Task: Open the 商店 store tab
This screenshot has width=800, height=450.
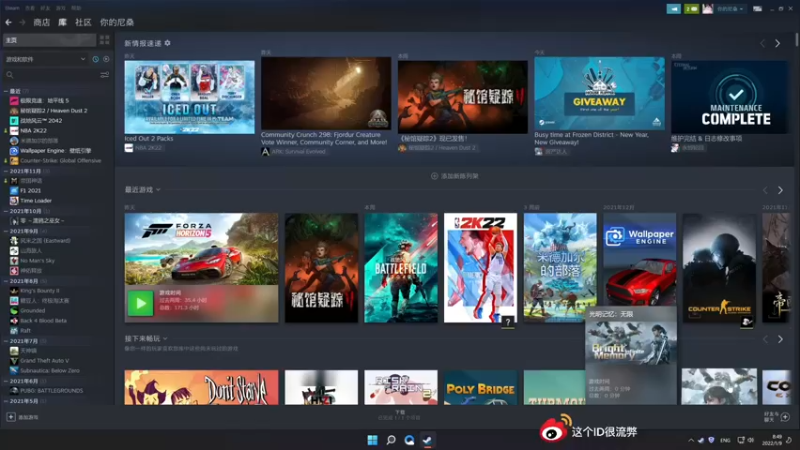Action: tap(41, 22)
